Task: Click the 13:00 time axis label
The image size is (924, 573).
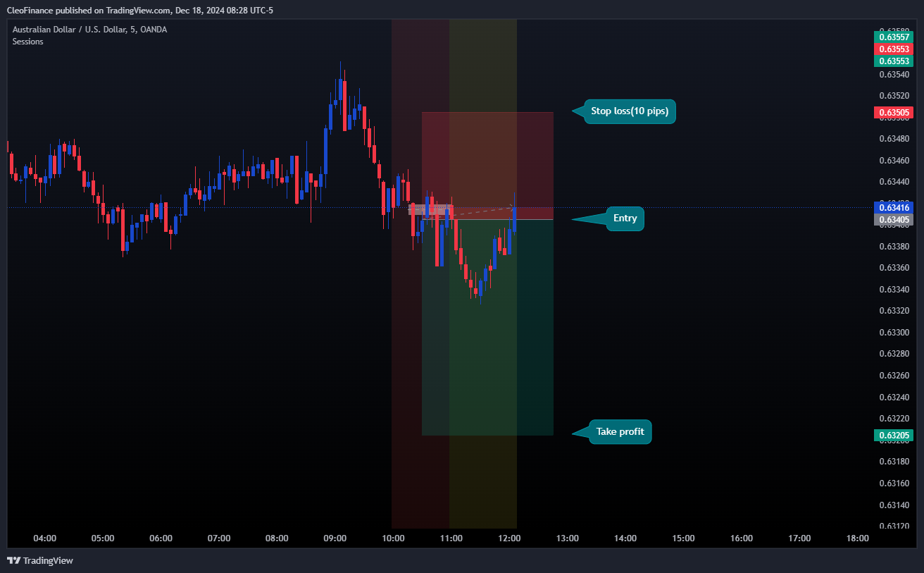Action: coord(568,538)
